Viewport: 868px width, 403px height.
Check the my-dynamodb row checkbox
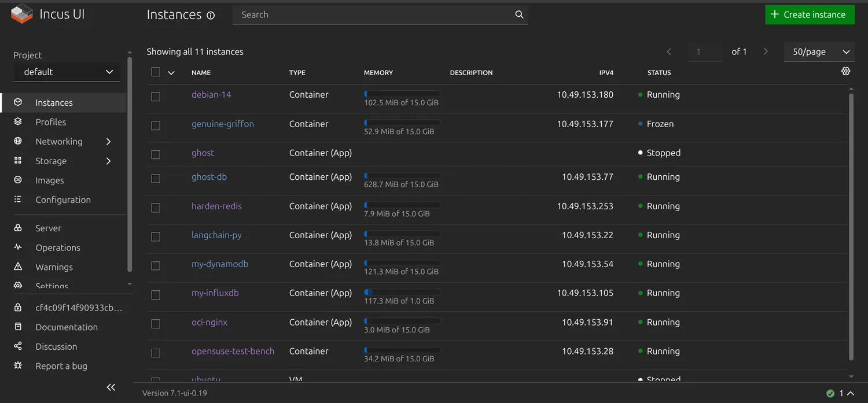[x=156, y=265]
